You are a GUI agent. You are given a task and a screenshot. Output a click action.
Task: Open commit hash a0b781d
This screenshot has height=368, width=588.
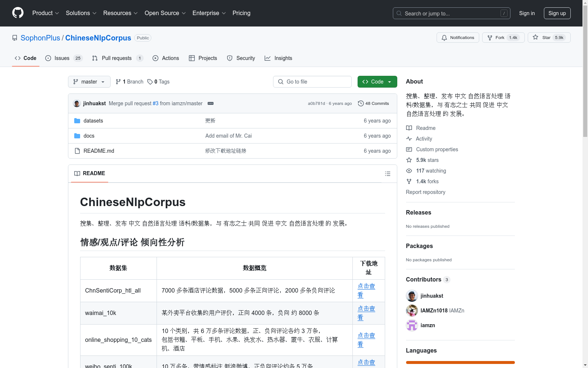[x=316, y=103]
